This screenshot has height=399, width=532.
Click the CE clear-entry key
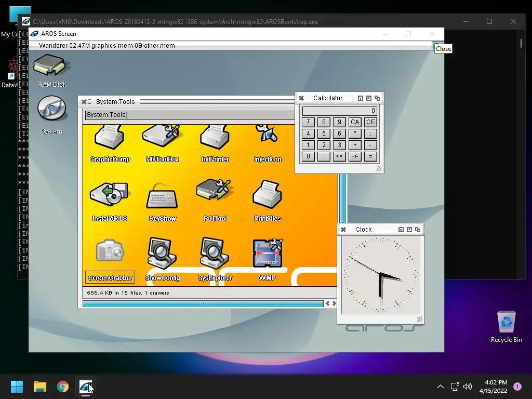coord(370,122)
